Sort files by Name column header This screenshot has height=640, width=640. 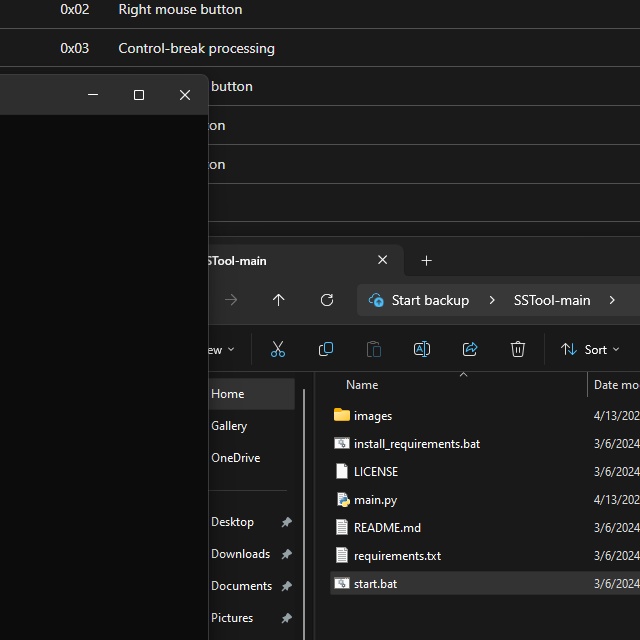point(362,385)
